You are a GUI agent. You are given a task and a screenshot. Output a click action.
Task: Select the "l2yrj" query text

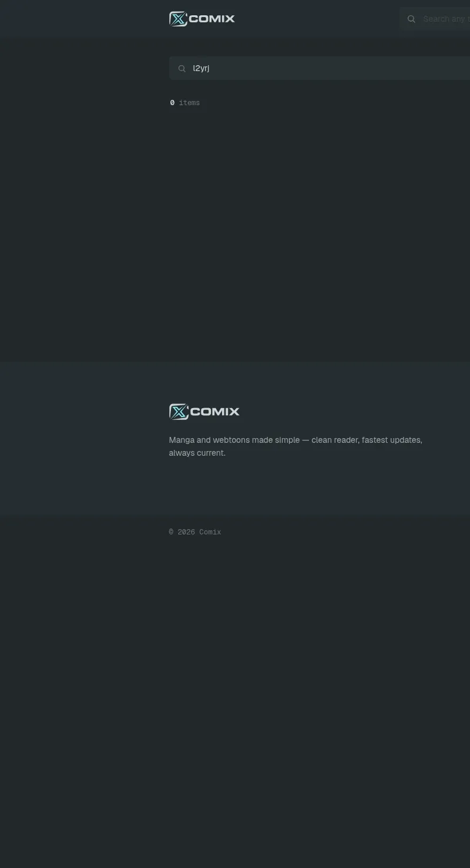(x=201, y=68)
